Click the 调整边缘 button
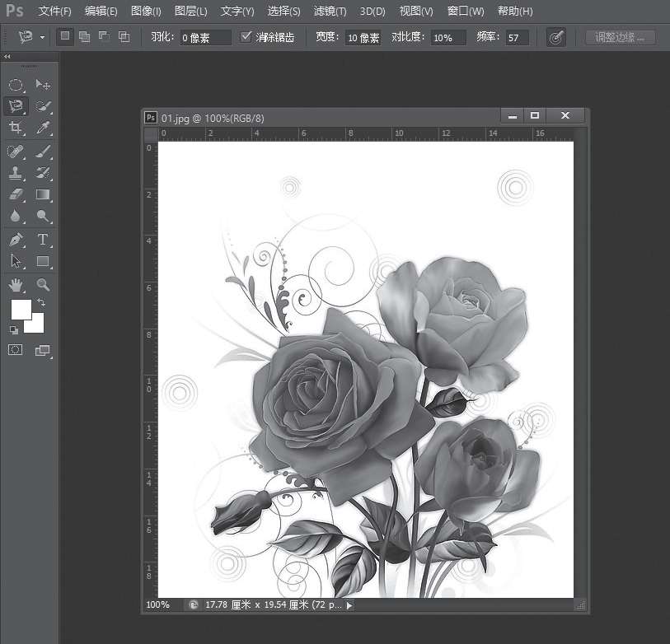 pos(620,38)
